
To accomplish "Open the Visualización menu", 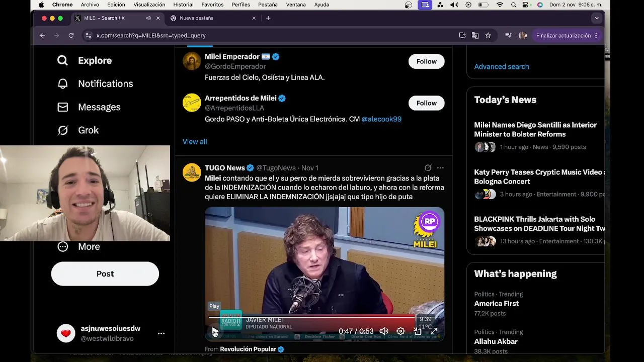I will click(x=149, y=5).
